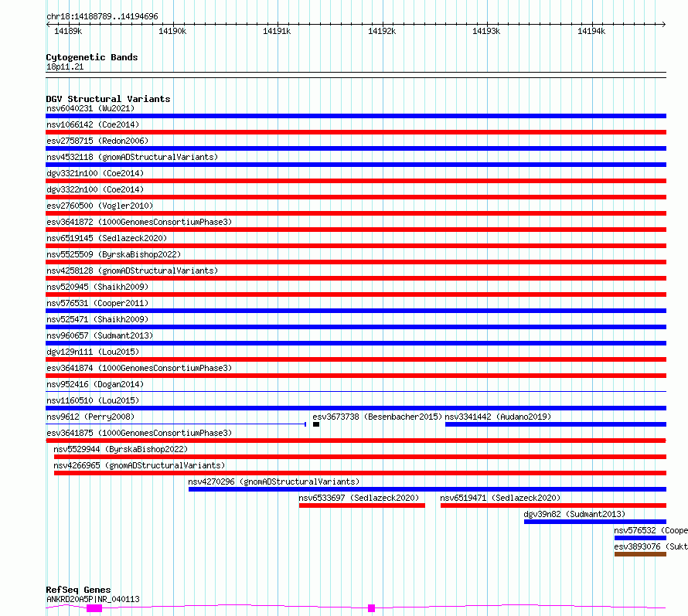The height and width of the screenshot is (616, 688).
Task: Click the brown esv3893076 variant bar
Action: click(x=641, y=554)
